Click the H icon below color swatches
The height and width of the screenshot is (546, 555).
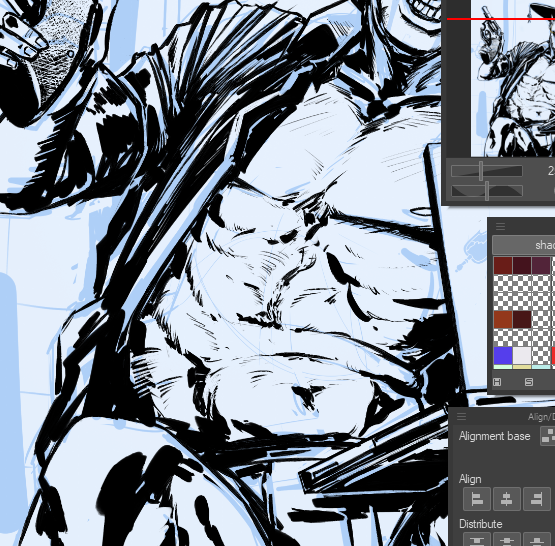coord(497,382)
